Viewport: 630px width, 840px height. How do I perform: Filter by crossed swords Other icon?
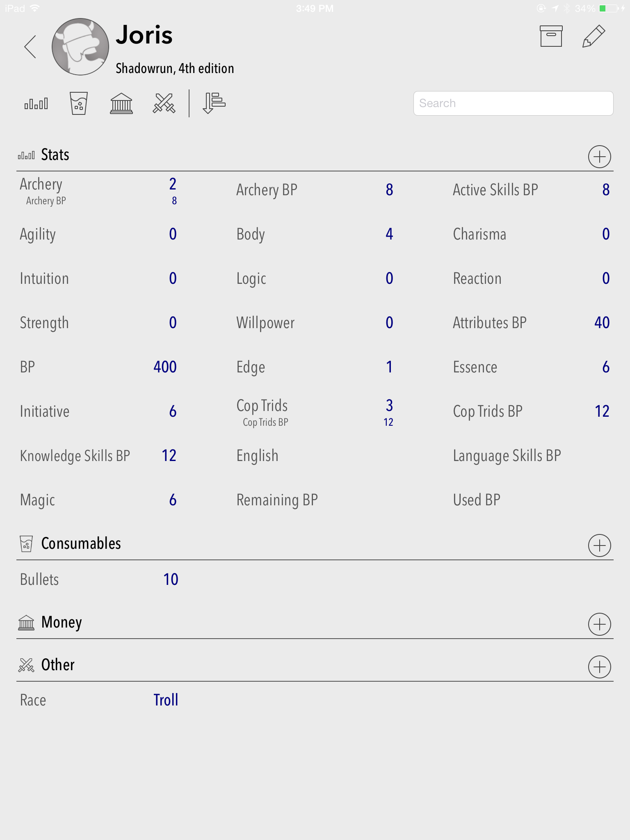164,103
